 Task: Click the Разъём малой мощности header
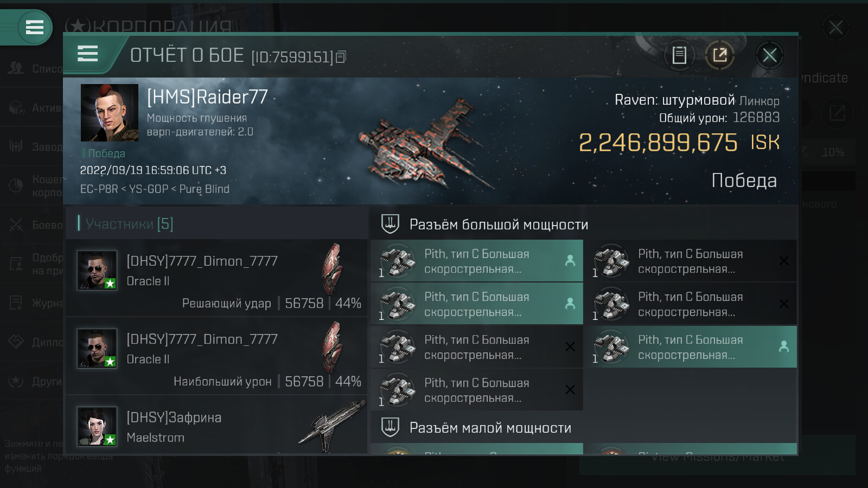(490, 427)
